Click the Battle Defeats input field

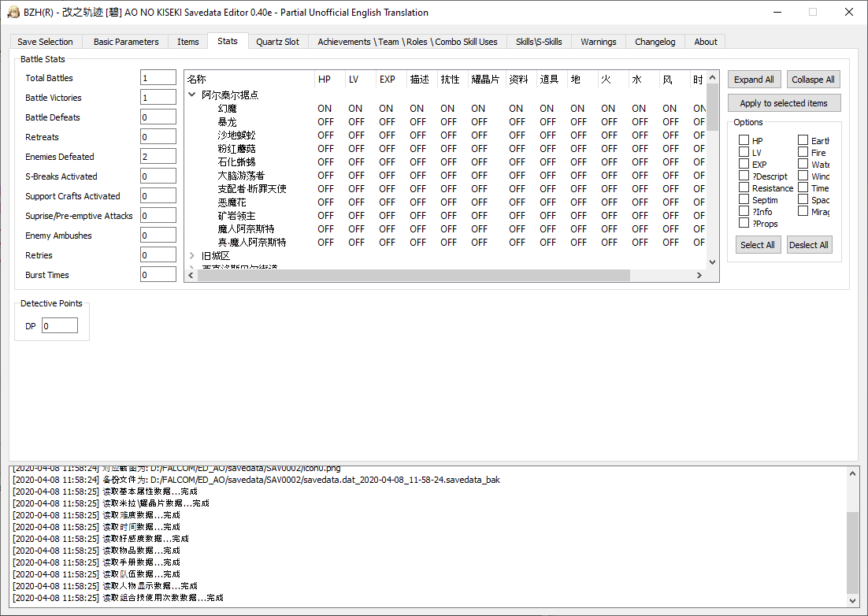158,117
